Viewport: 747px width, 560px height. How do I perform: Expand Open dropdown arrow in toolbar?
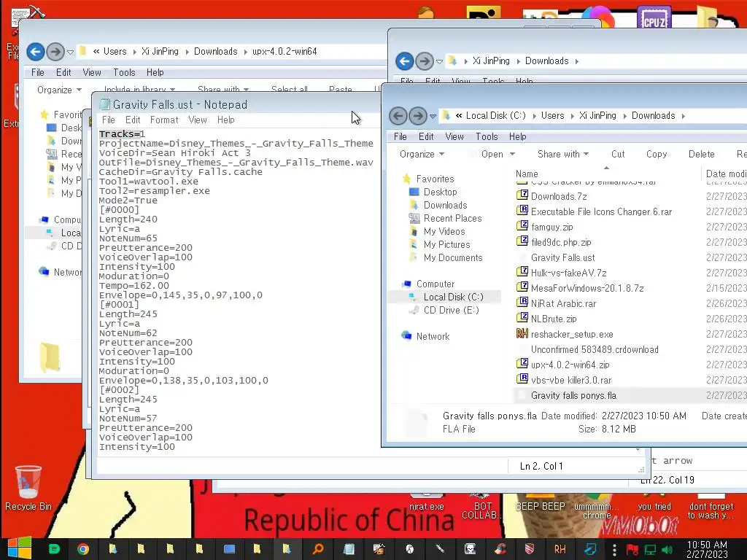(x=513, y=155)
